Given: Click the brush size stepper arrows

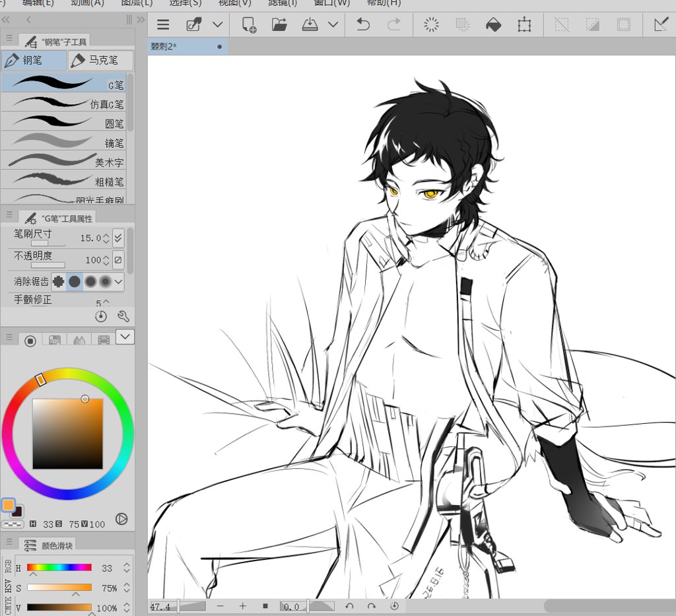Looking at the screenshot, I should (x=106, y=238).
